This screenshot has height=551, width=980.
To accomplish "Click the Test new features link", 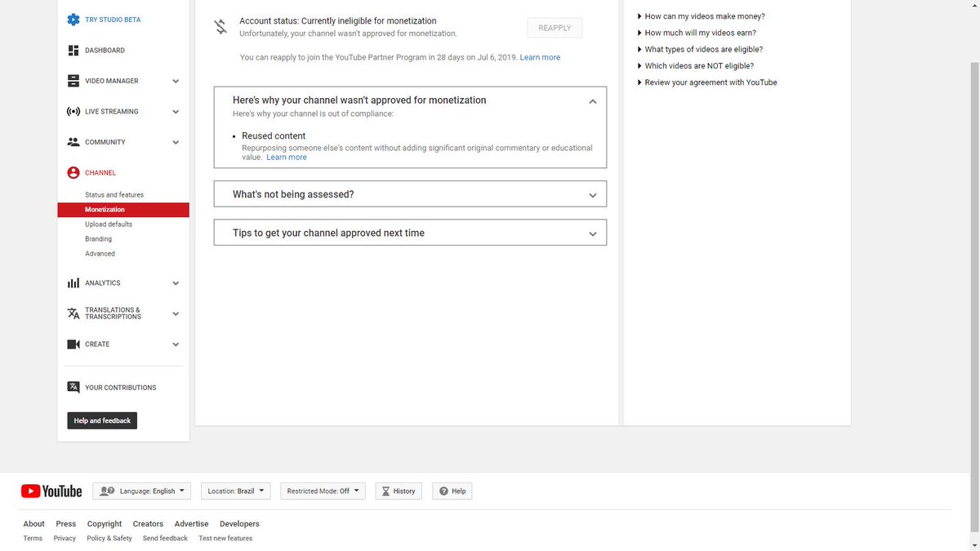I will click(x=225, y=539).
